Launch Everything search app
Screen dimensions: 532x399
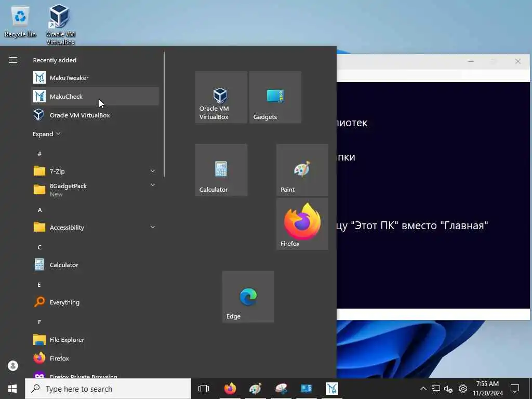[95, 302]
